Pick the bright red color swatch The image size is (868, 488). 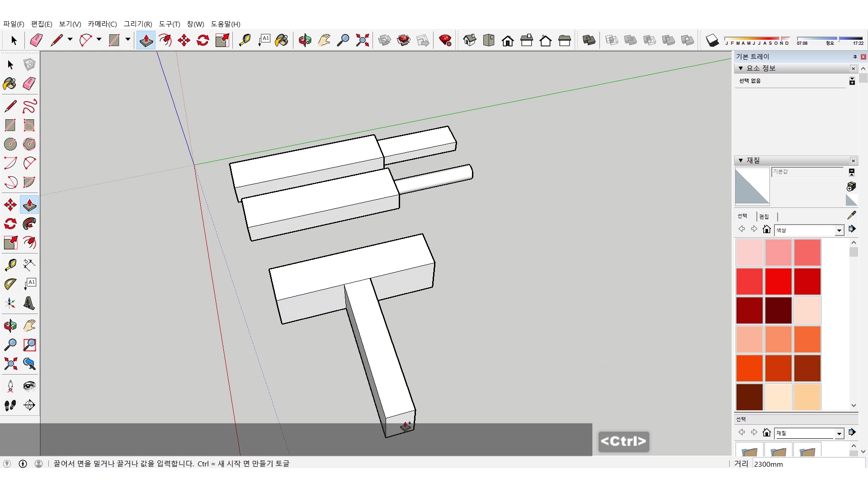[778, 282]
